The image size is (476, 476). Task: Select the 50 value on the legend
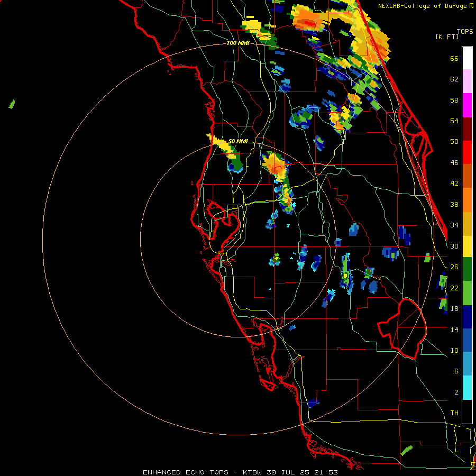pos(454,142)
